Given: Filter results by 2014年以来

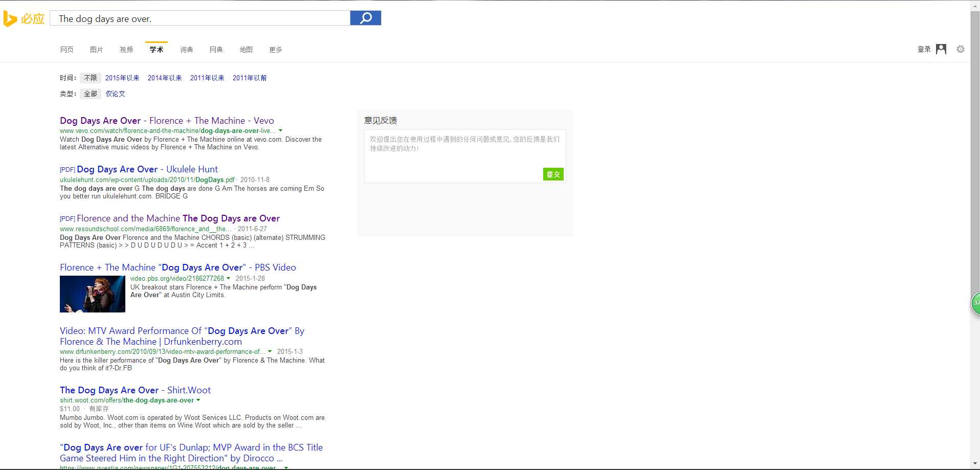Looking at the screenshot, I should pyautogui.click(x=165, y=78).
